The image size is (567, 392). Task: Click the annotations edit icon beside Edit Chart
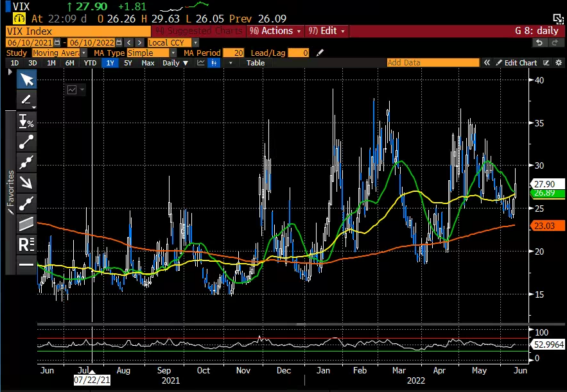coord(546,63)
